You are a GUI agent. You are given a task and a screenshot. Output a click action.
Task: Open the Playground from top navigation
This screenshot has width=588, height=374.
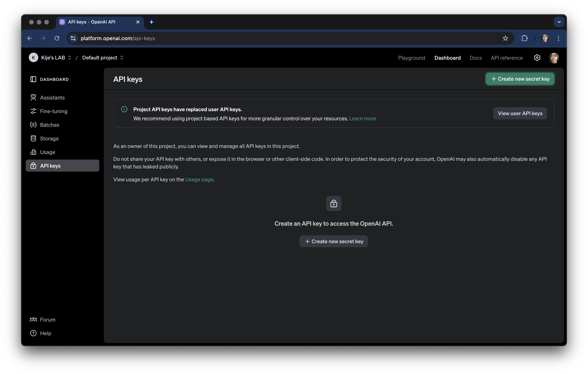pyautogui.click(x=411, y=58)
